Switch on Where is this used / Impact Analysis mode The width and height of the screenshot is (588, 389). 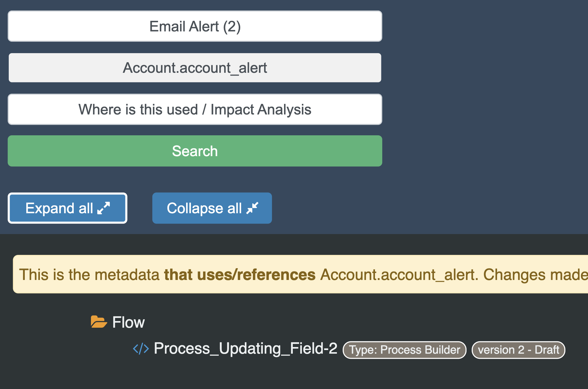[195, 109]
